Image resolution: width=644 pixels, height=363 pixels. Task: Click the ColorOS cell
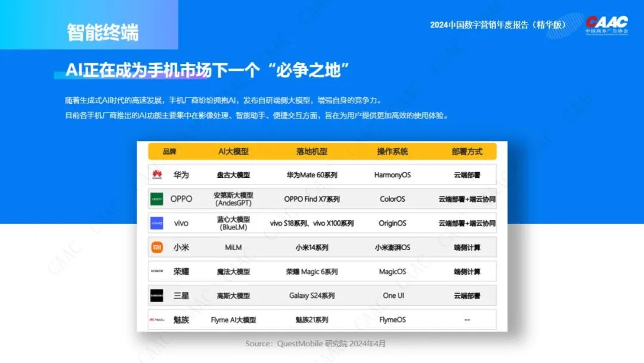[x=392, y=199]
